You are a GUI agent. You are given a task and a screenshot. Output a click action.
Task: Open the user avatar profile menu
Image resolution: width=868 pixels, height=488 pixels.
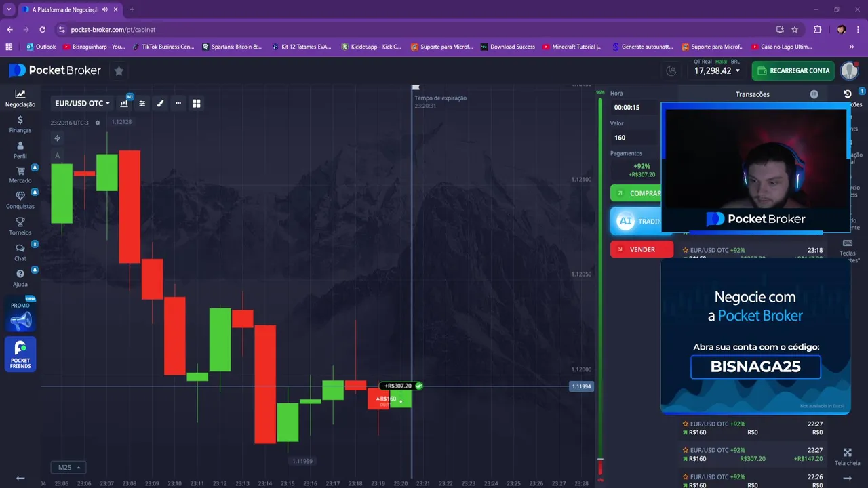coord(850,70)
